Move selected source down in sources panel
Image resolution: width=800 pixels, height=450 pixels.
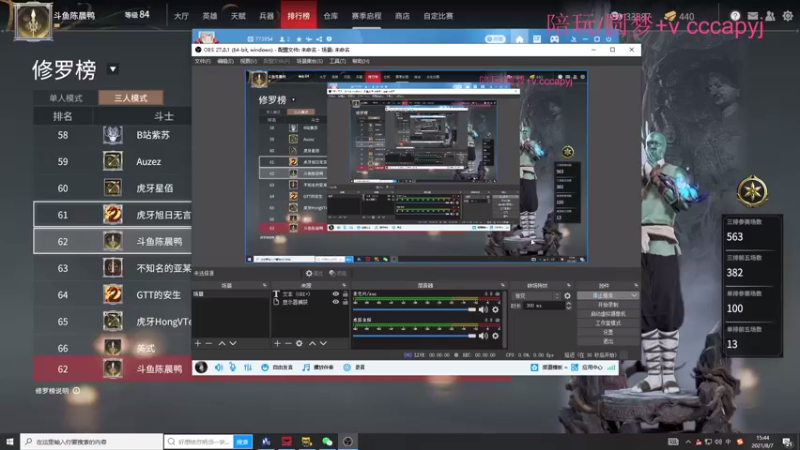click(x=323, y=343)
